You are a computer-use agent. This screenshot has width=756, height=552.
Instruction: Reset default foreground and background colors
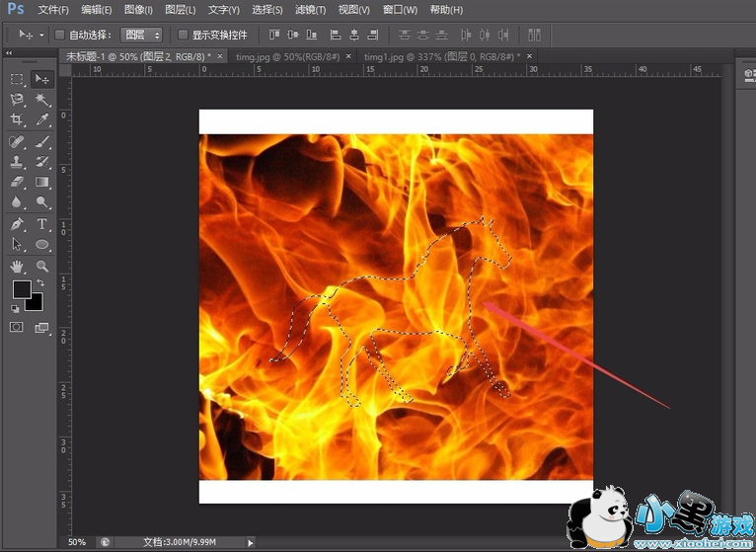15,309
